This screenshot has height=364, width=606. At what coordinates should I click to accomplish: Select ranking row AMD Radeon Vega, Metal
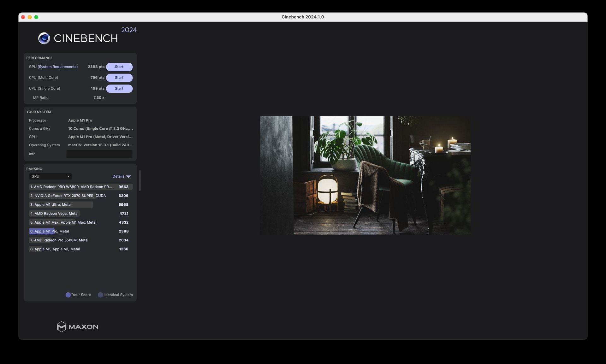[x=80, y=214]
